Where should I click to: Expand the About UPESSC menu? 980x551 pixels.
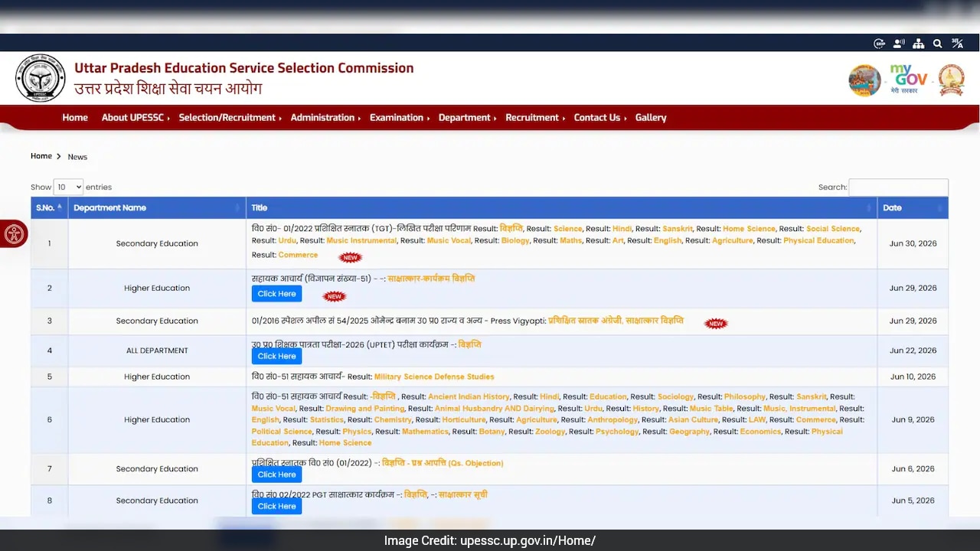point(136,117)
